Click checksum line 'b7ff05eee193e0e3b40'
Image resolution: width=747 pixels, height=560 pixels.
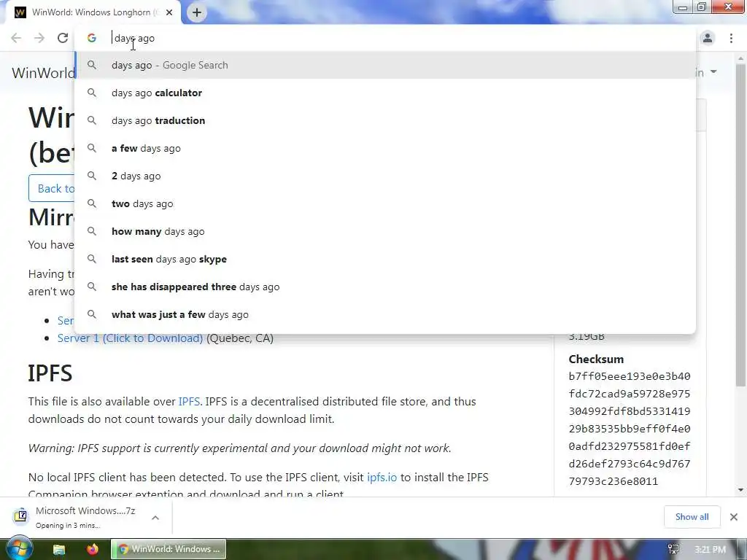click(630, 376)
